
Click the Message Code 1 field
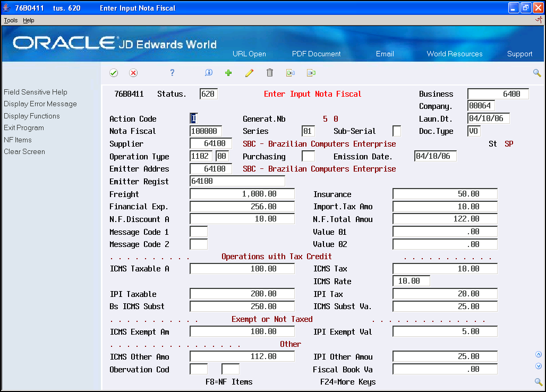(199, 232)
